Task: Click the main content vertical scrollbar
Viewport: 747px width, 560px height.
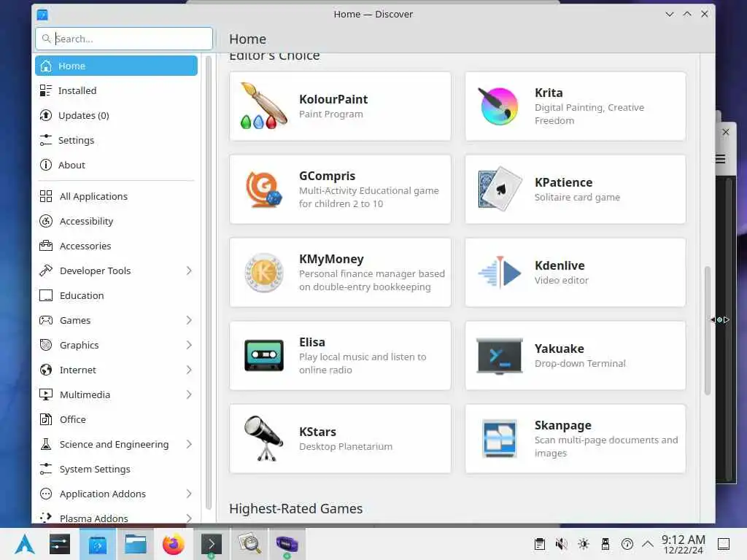Action: 707,330
